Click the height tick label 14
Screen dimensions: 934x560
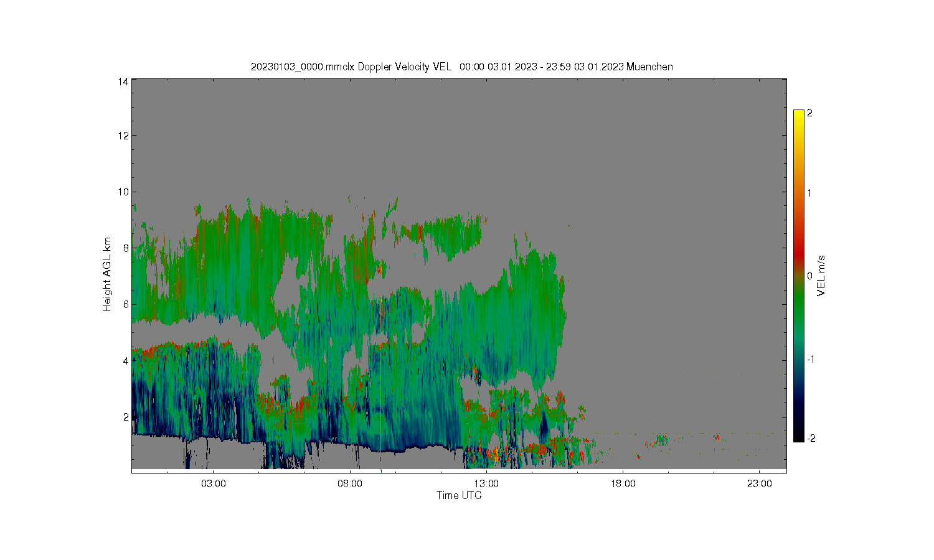point(124,82)
